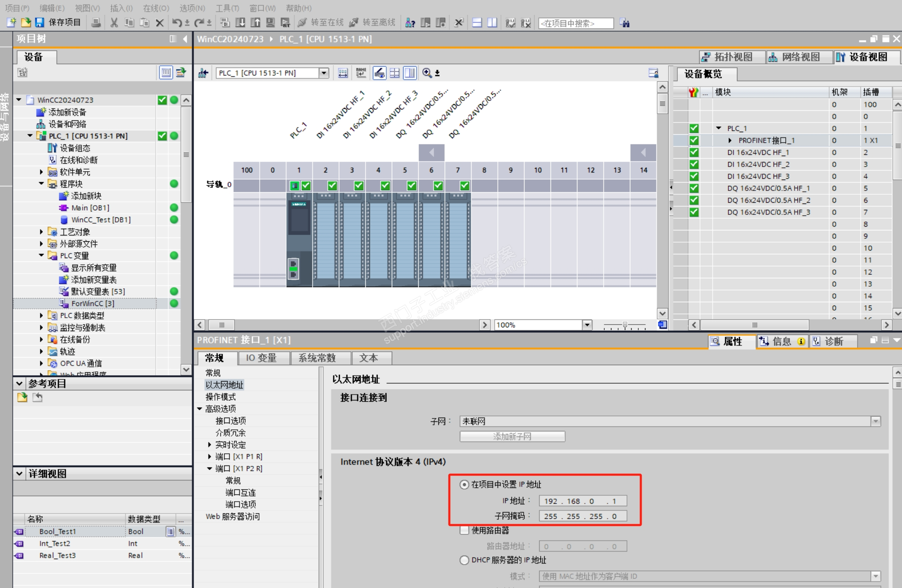Click the Save project icon

point(40,23)
